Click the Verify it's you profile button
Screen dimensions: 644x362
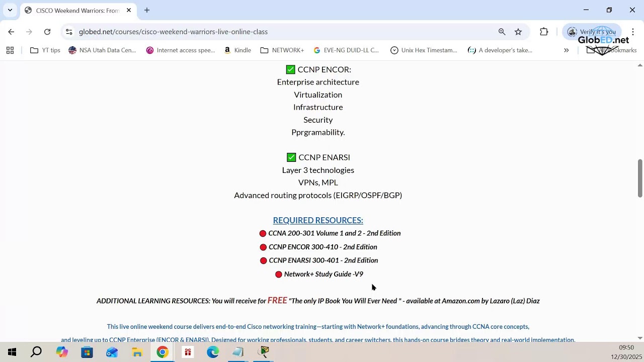coord(592,32)
